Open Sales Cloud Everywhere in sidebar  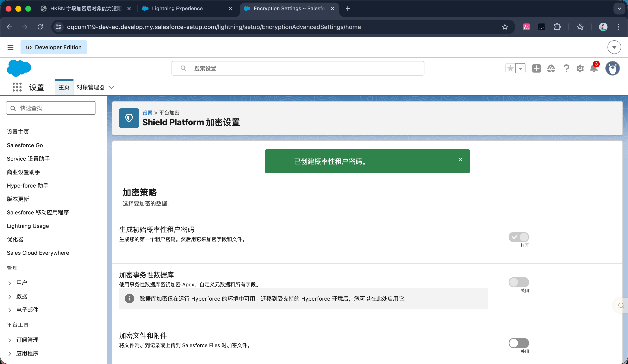coord(38,253)
